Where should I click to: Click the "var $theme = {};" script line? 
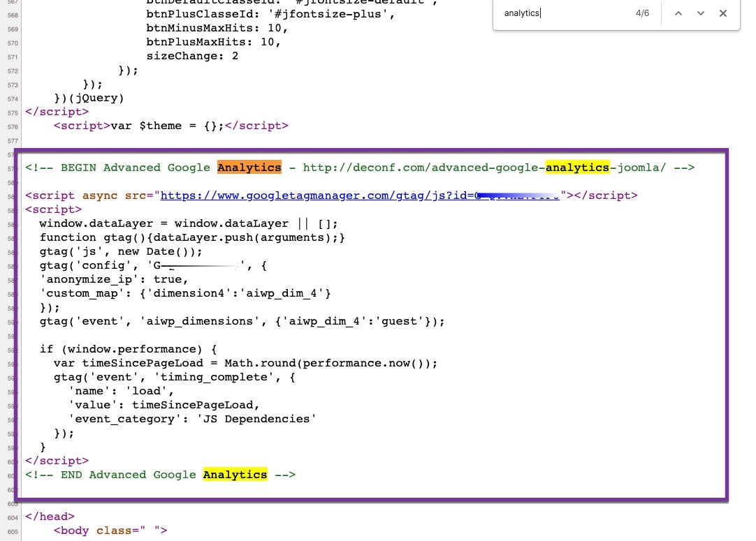[x=170, y=126]
